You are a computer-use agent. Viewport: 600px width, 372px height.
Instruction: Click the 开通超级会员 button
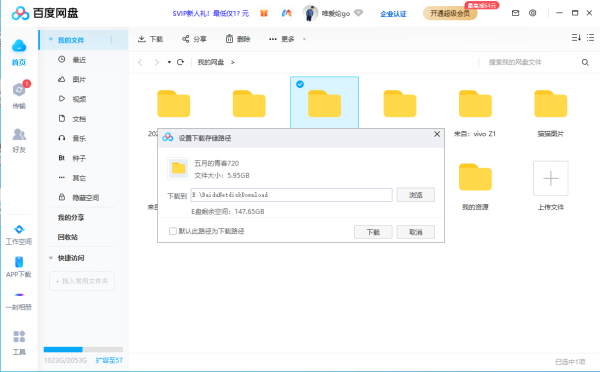pyautogui.click(x=450, y=13)
